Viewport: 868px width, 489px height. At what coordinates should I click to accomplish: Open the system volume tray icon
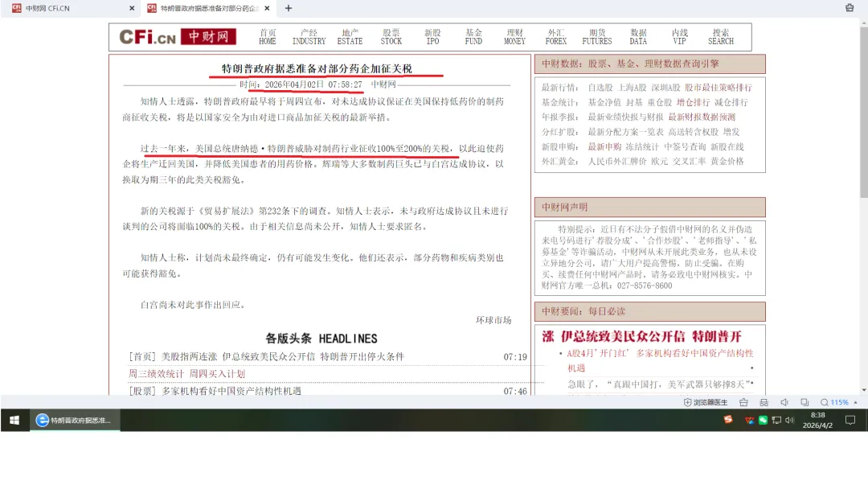click(789, 421)
